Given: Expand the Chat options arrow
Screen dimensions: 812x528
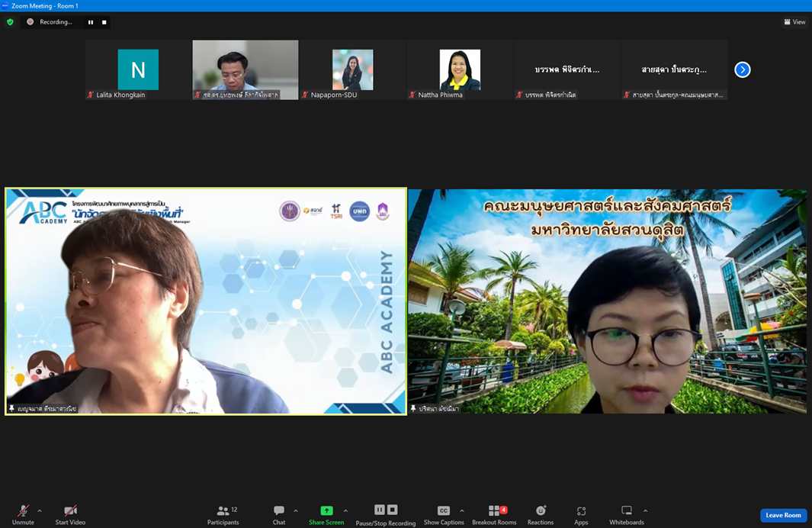Looking at the screenshot, I should point(296,511).
